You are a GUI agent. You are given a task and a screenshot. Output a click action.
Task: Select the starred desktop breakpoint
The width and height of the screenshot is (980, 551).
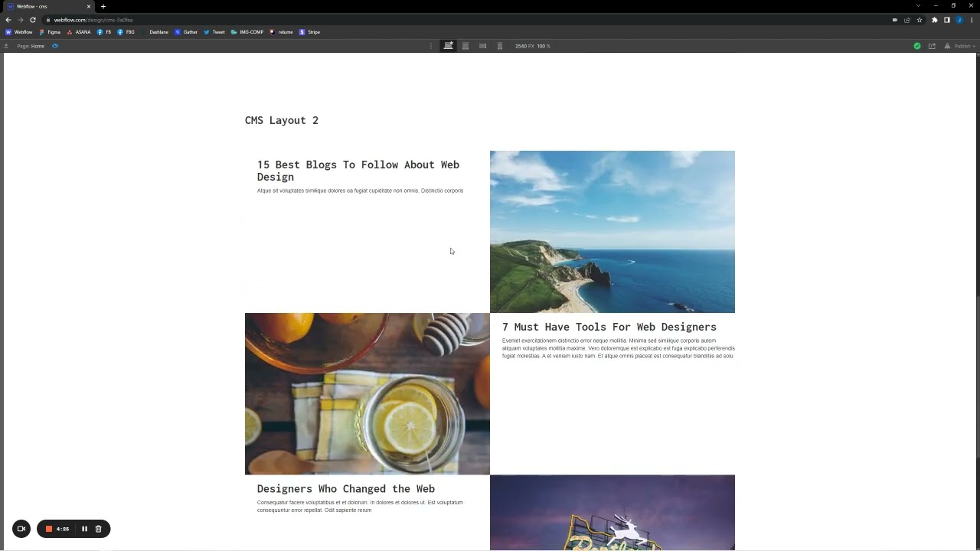(x=449, y=46)
